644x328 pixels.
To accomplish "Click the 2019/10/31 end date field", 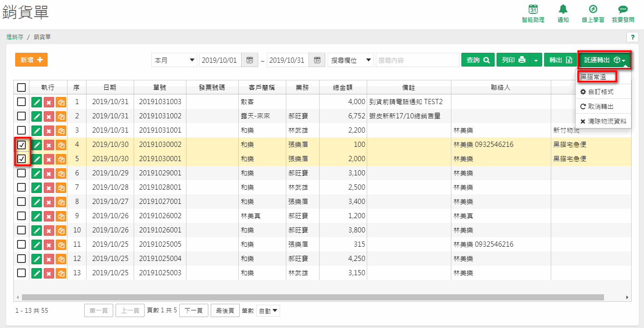I will [288, 60].
